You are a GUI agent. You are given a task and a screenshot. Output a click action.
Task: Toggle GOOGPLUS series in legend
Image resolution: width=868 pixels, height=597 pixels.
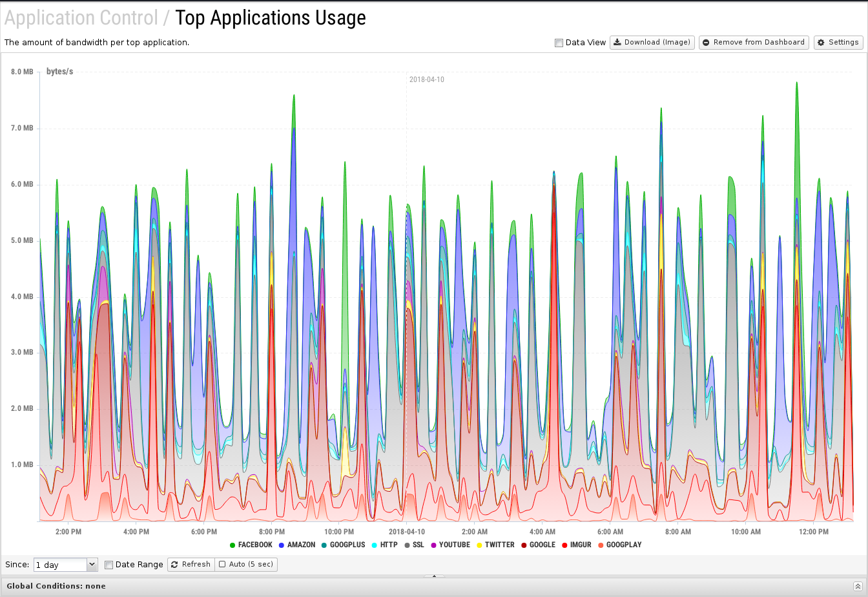coord(343,545)
